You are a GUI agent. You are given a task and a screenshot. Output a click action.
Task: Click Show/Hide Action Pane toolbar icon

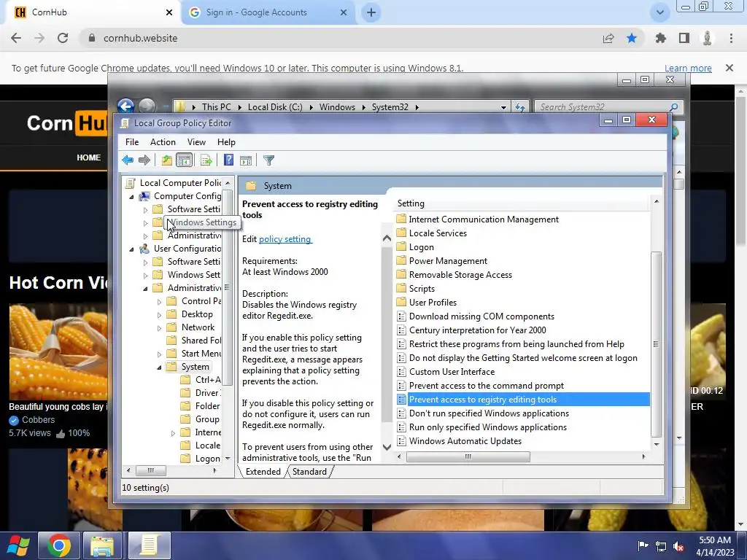click(x=246, y=160)
